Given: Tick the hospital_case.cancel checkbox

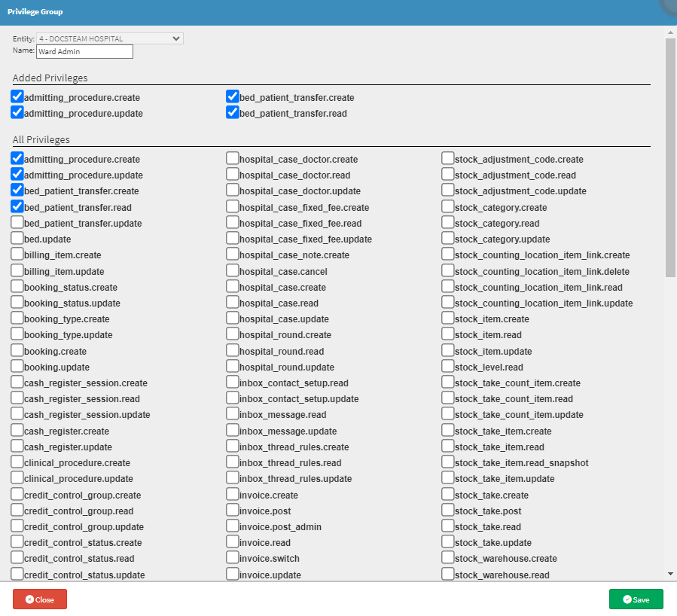Looking at the screenshot, I should click(x=233, y=271).
